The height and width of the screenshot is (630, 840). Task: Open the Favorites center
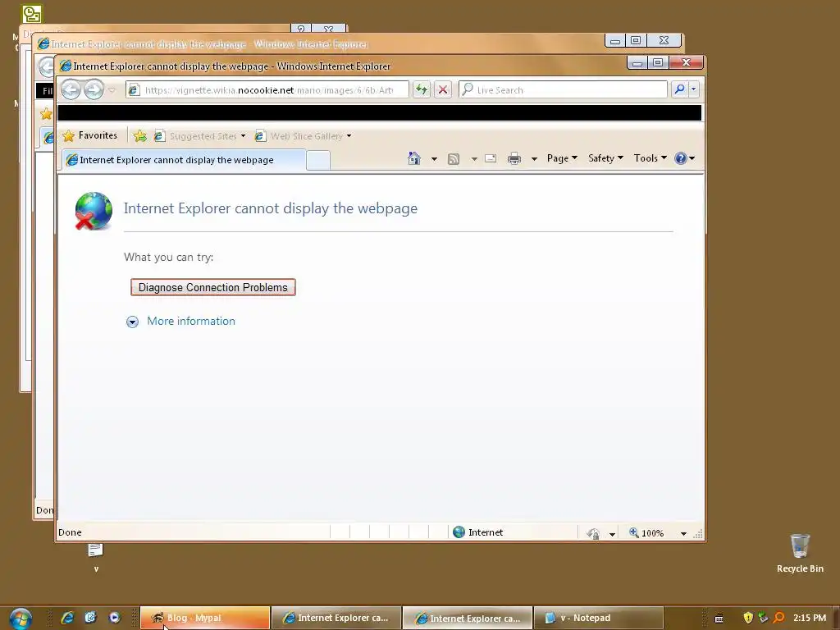click(x=90, y=135)
